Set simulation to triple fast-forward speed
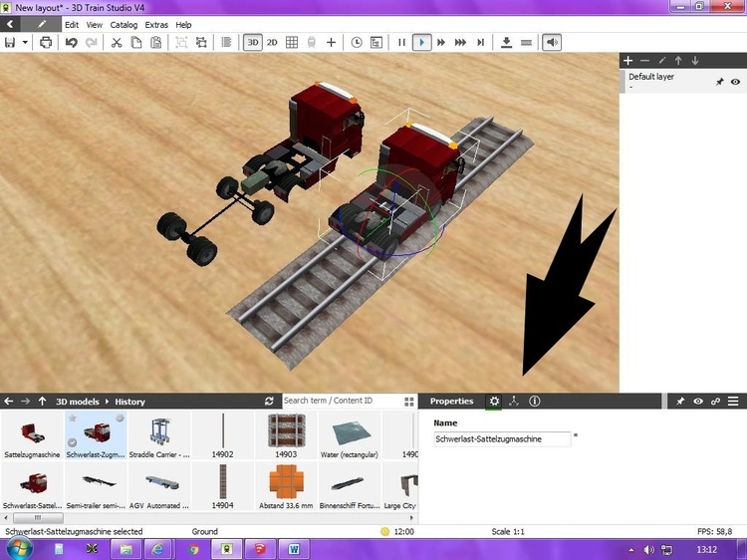Viewport: 747px width, 560px height. [460, 43]
